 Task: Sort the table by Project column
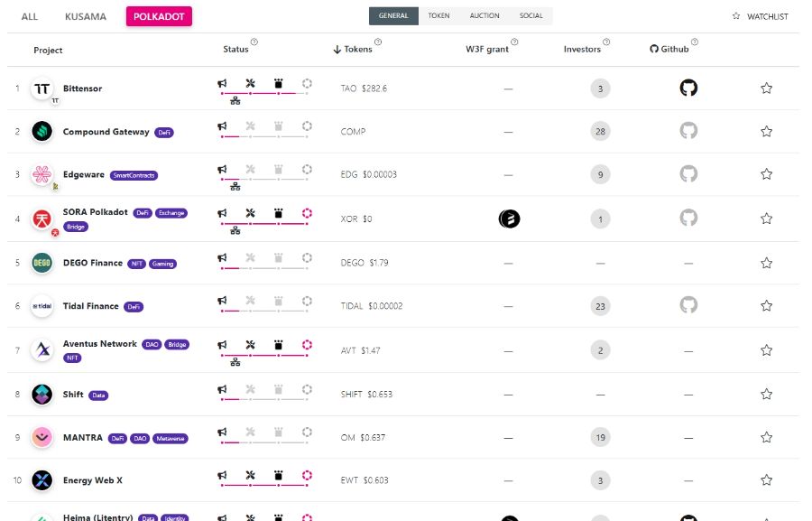click(49, 51)
